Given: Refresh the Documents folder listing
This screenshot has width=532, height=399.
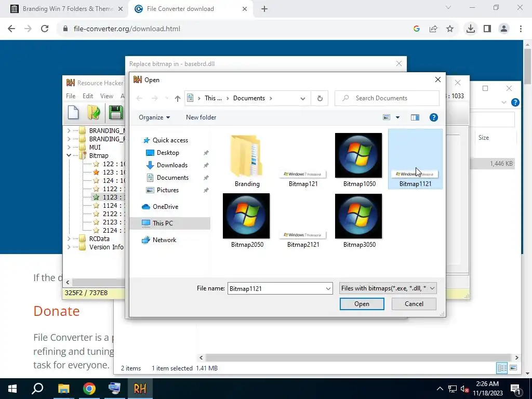Looking at the screenshot, I should pyautogui.click(x=320, y=98).
